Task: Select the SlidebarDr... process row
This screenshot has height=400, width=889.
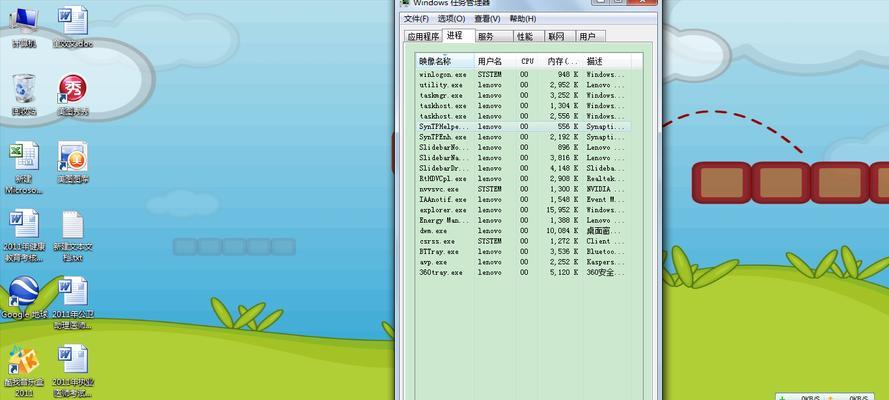Action: (523, 168)
